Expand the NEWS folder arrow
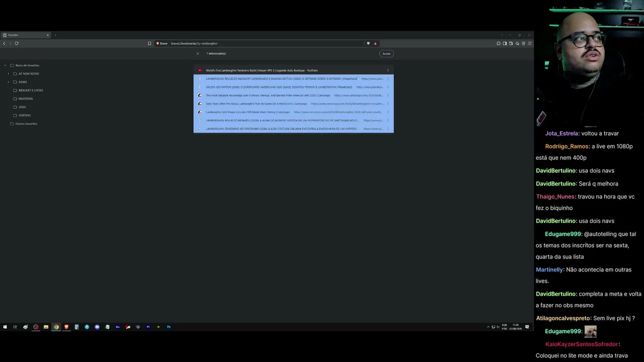 point(8,82)
